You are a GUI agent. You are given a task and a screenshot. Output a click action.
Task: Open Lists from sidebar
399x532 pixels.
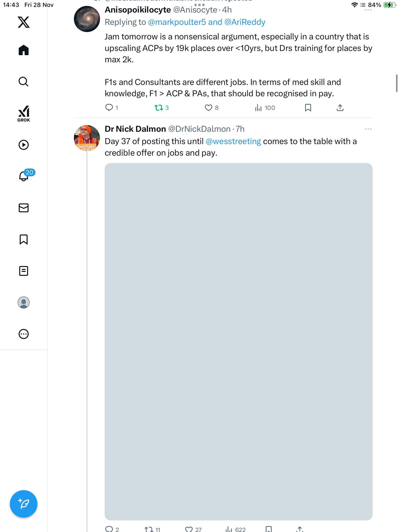click(24, 271)
